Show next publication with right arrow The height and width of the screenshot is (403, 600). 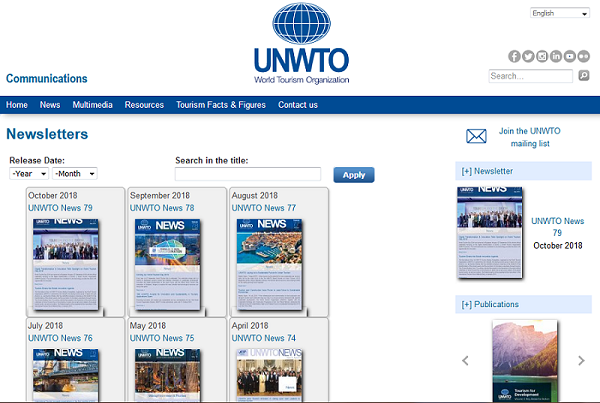(x=581, y=361)
